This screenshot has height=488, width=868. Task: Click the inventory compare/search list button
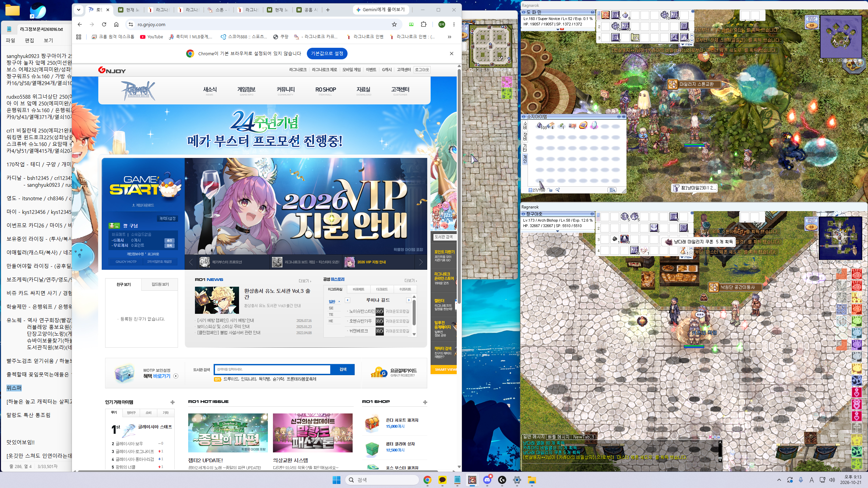(612, 190)
